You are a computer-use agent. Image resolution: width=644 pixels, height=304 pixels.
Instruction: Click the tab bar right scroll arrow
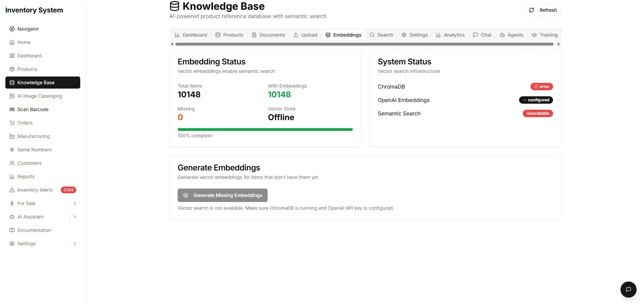(559, 44)
